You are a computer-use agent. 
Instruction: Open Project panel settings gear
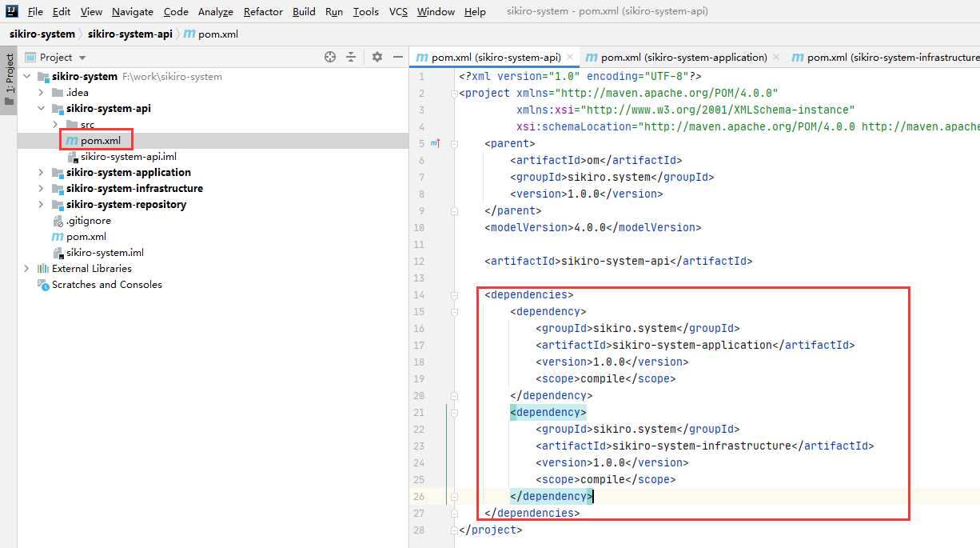[377, 57]
